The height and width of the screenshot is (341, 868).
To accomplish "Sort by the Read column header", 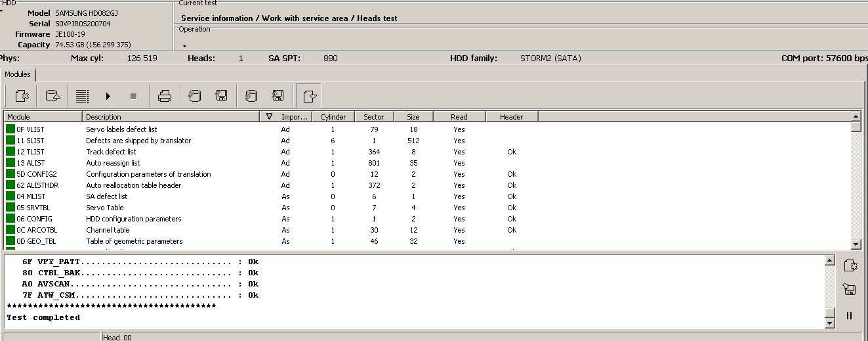I will (x=459, y=117).
